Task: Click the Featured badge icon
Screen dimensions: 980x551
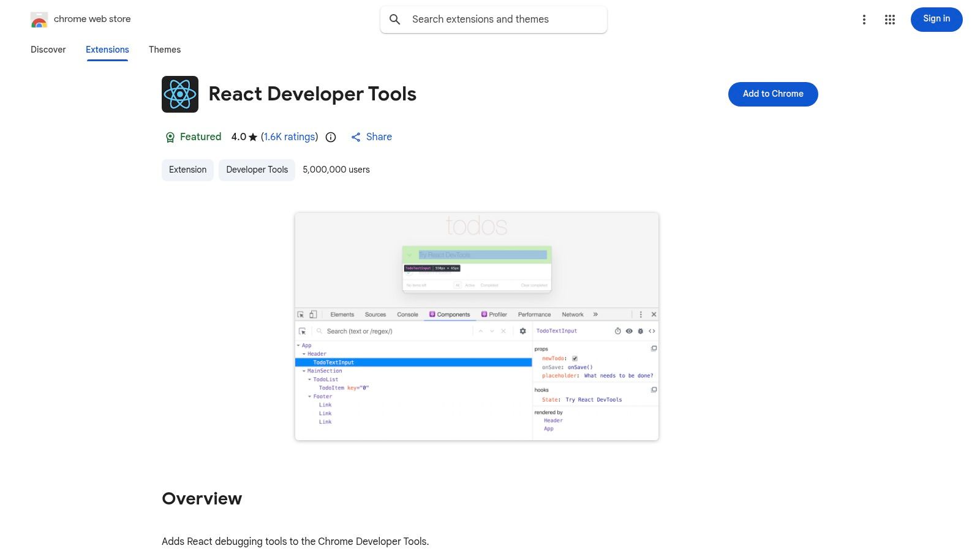Action: click(x=170, y=137)
